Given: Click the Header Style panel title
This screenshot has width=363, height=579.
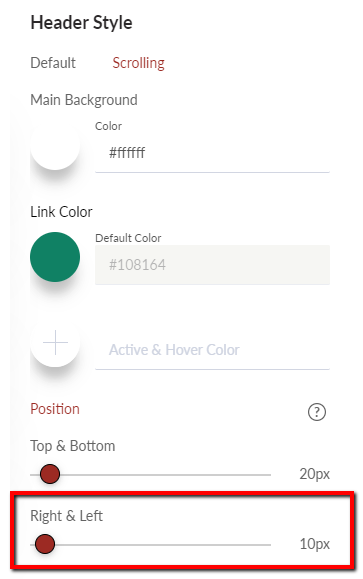Looking at the screenshot, I should point(81,23).
